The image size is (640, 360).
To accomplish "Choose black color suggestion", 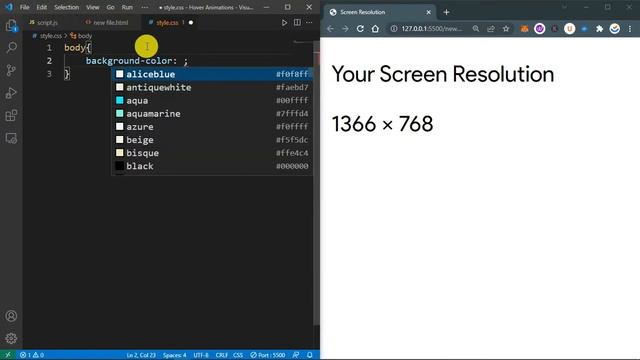I will coord(212,166).
